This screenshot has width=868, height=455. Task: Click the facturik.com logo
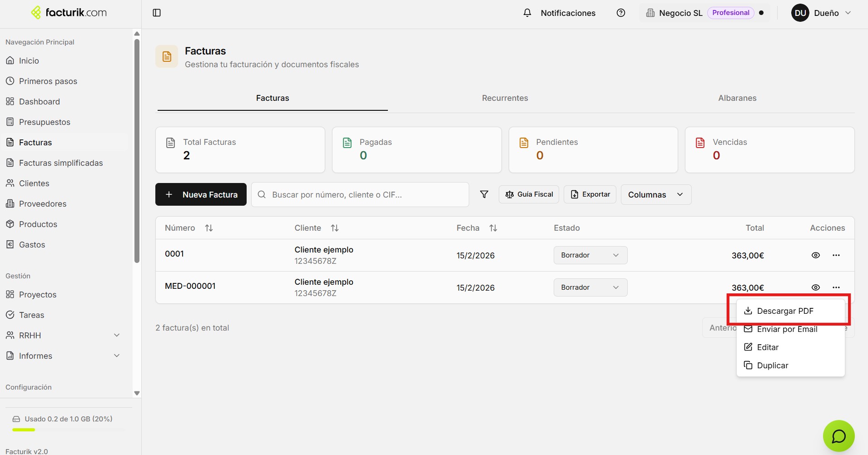pyautogui.click(x=69, y=13)
